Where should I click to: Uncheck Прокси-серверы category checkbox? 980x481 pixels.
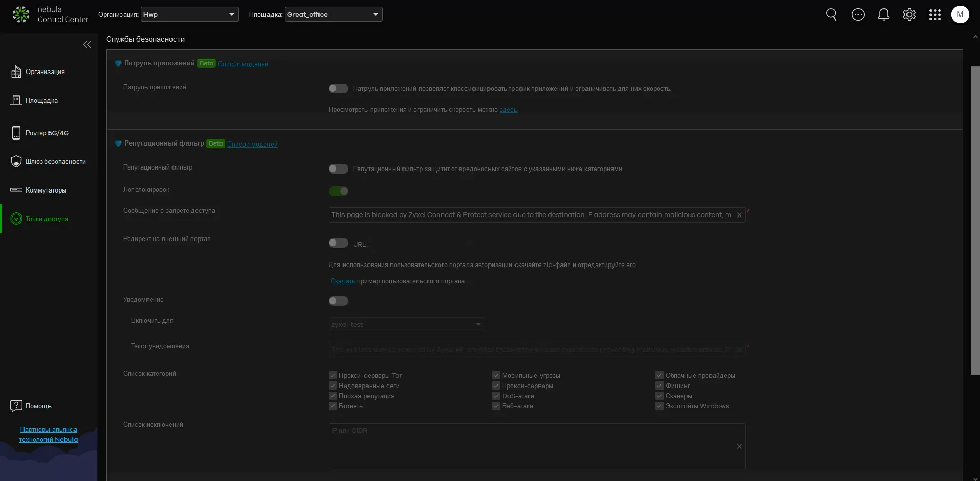pos(496,386)
